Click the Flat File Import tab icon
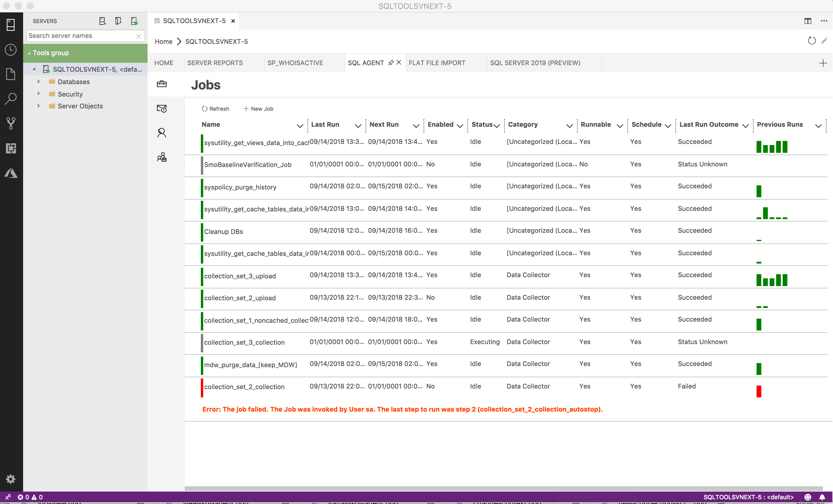 pyautogui.click(x=438, y=63)
